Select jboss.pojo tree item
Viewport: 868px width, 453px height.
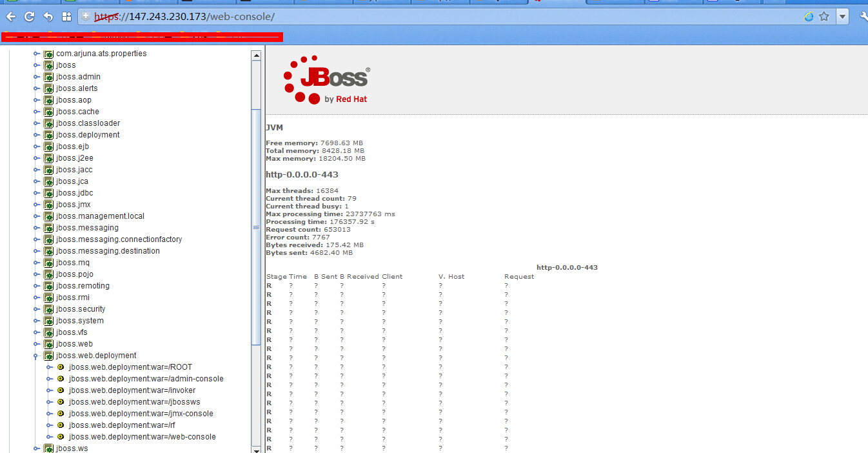pyautogui.click(x=74, y=274)
